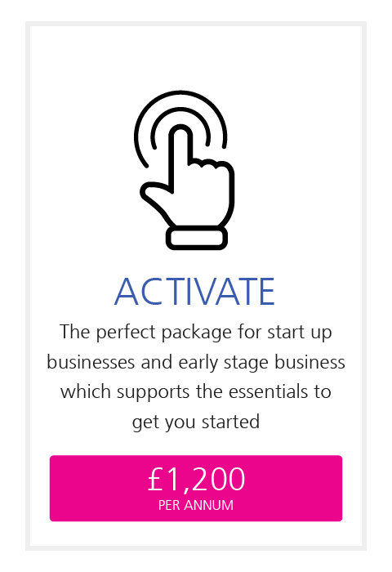Viewport: 392px width, 572px height.
Task: Open the ACTIVATE package heading
Action: point(194,292)
